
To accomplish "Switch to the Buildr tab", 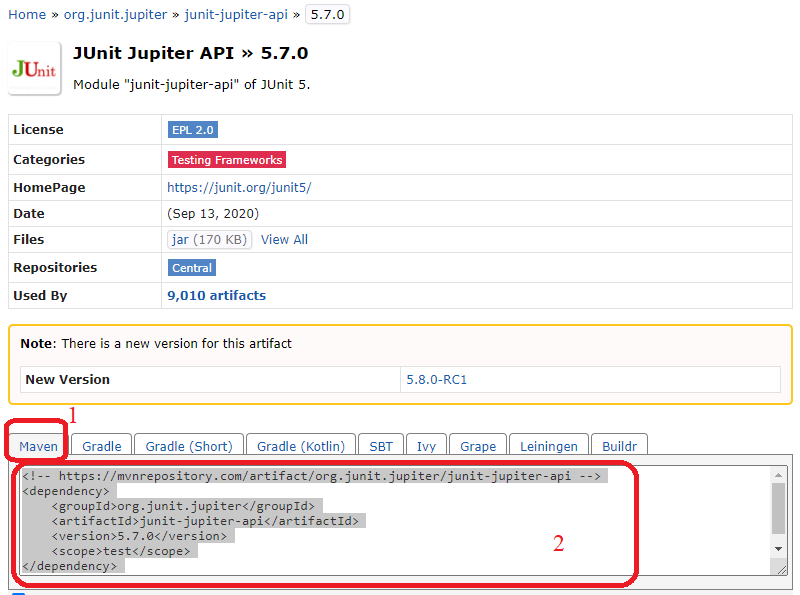I will (x=619, y=446).
